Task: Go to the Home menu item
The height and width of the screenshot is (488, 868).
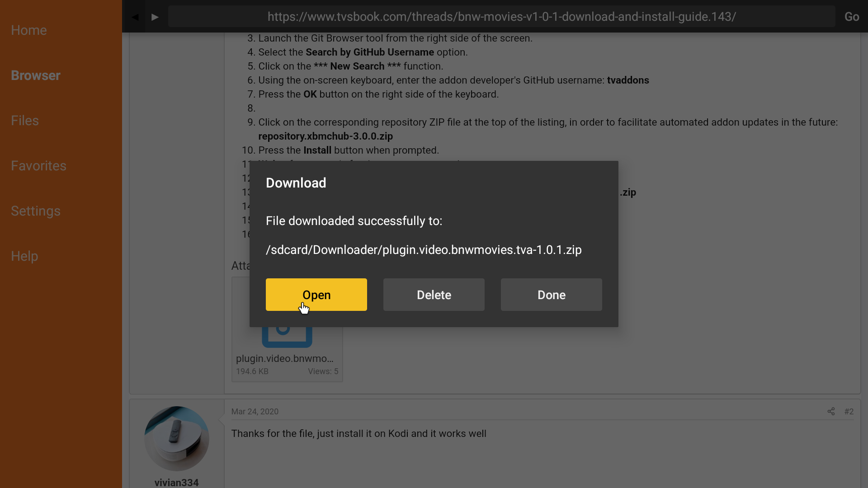Action: pyautogui.click(x=29, y=30)
